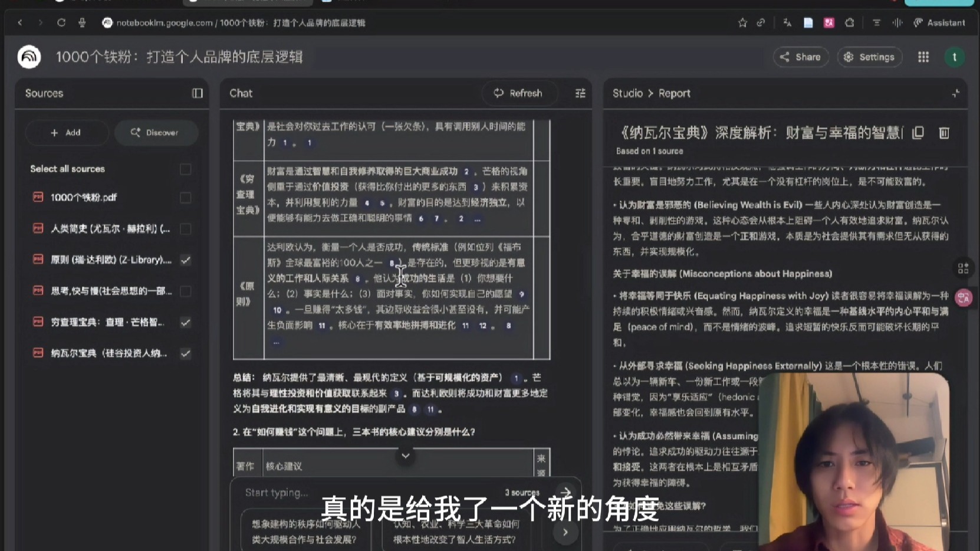The width and height of the screenshot is (980, 551).
Task: Expand the Studio panel to fullscreen
Action: pyautogui.click(x=955, y=93)
